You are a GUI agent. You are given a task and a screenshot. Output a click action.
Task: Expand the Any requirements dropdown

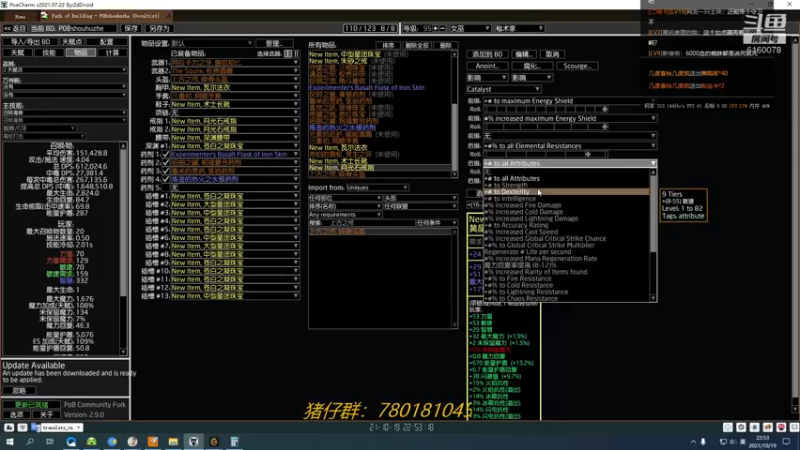coord(345,215)
